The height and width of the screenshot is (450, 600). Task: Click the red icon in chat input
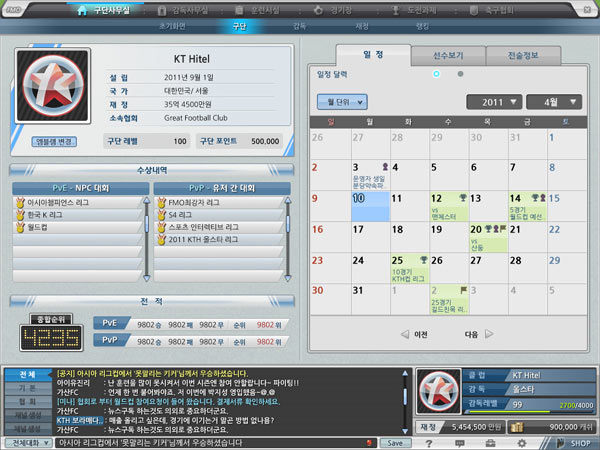pos(369,443)
